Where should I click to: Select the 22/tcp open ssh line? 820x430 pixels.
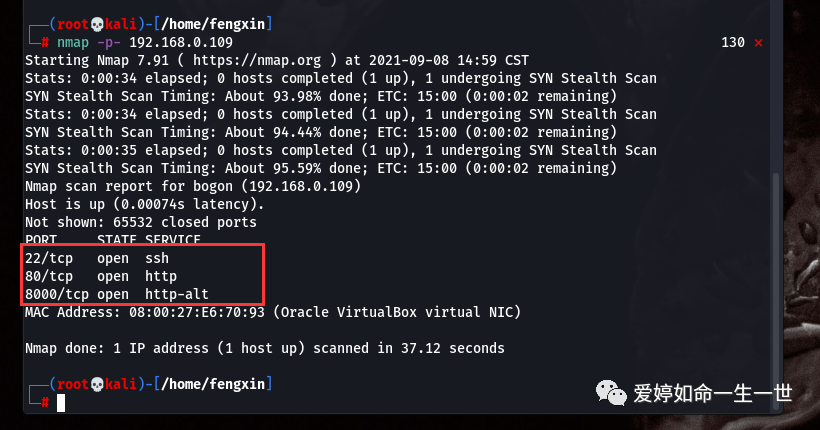tap(97, 258)
